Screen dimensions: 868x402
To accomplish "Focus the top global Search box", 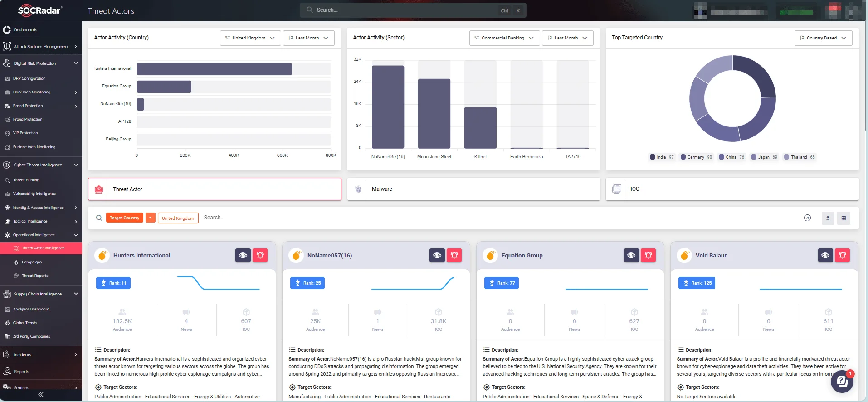I will pos(413,10).
